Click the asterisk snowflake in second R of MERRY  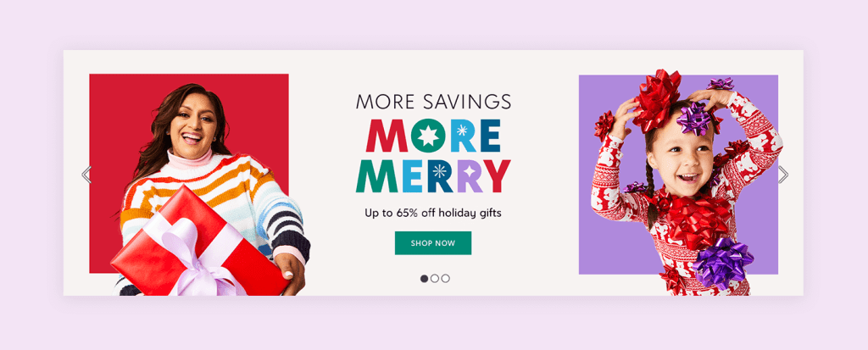(x=440, y=171)
